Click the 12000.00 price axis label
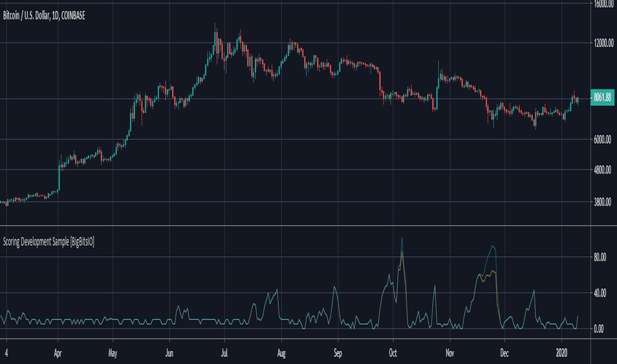The width and height of the screenshot is (617, 364). [x=602, y=43]
